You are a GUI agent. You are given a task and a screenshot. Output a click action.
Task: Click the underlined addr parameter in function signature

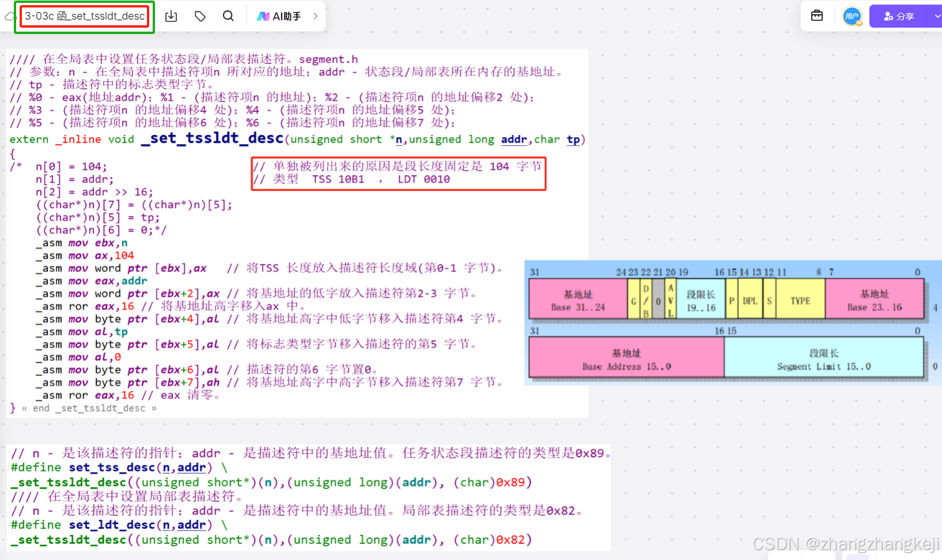[x=514, y=139]
